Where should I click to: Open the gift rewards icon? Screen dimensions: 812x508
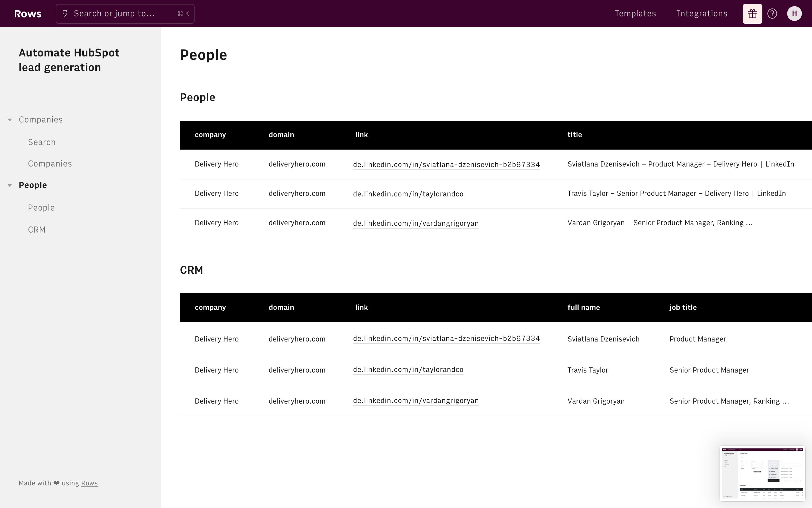pyautogui.click(x=752, y=14)
